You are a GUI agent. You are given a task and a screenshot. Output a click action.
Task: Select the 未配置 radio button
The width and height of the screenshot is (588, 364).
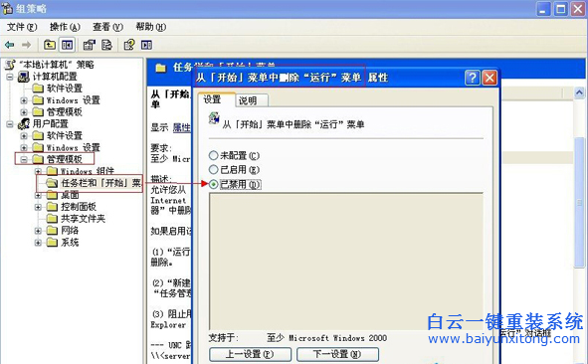[213, 155]
